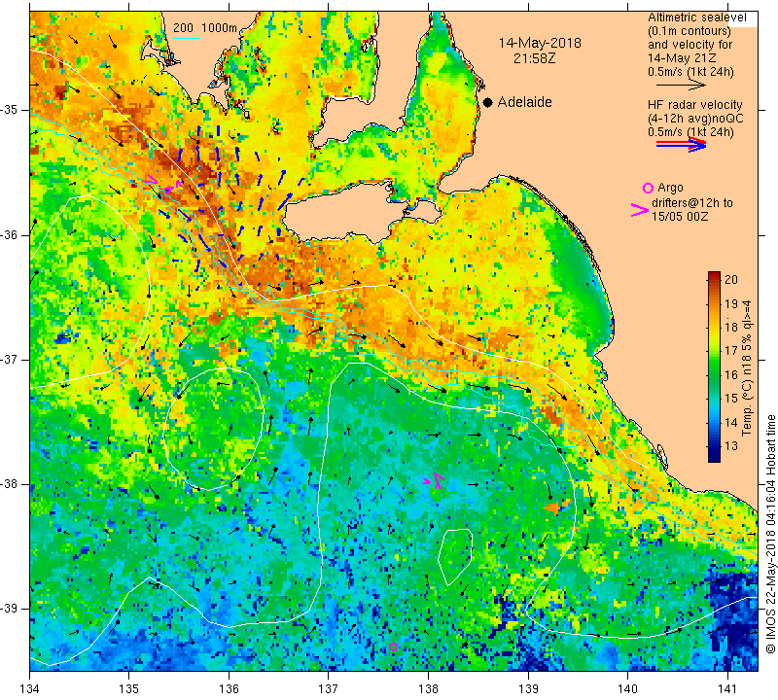Click the '0.5m/s (1kt 24h)' altimetric scale text
This screenshot has width=778, height=700.
[690, 72]
